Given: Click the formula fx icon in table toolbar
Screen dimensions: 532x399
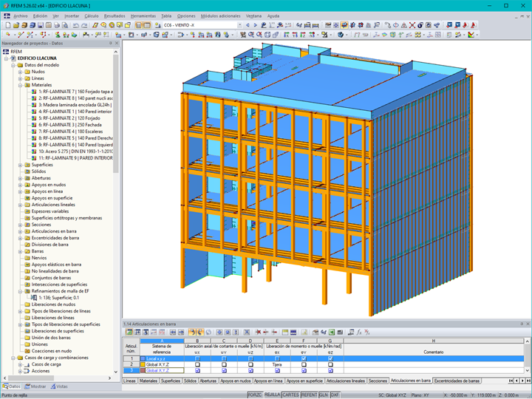Looking at the screenshot, I should pyautogui.click(x=359, y=332).
